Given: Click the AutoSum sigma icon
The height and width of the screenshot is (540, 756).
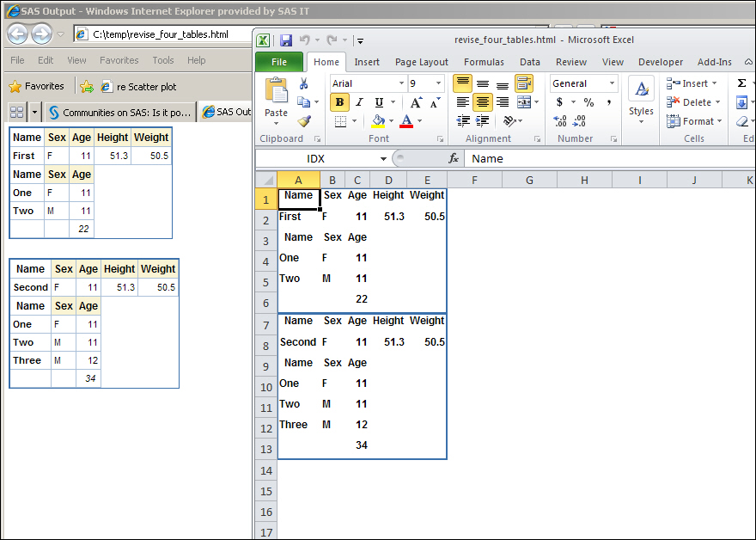Looking at the screenshot, I should point(741,83).
